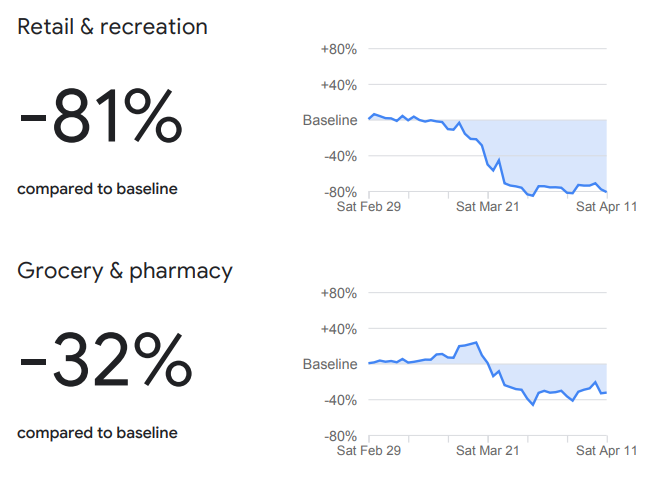Click the Baseline label on Grocery chart
This screenshot has width=662, height=481.
pyautogui.click(x=330, y=364)
